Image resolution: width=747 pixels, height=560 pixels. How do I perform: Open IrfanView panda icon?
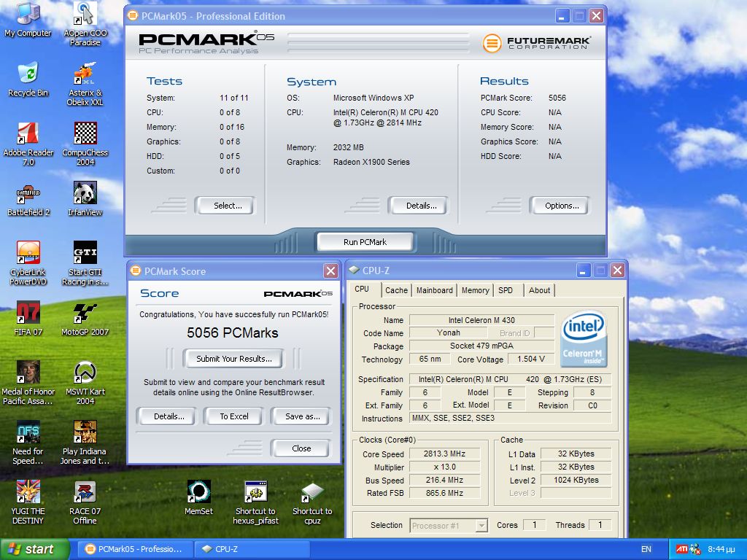point(85,198)
